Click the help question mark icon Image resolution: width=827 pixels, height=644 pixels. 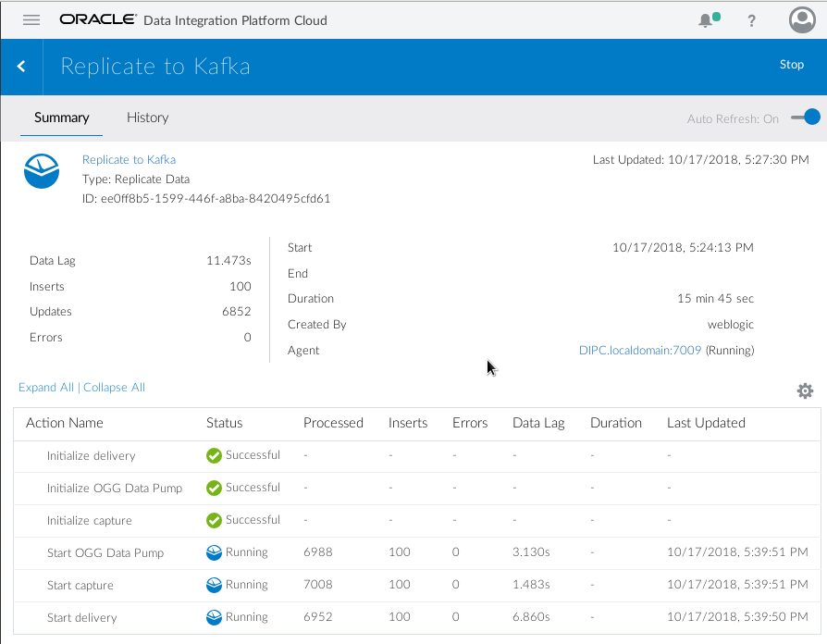tap(751, 20)
